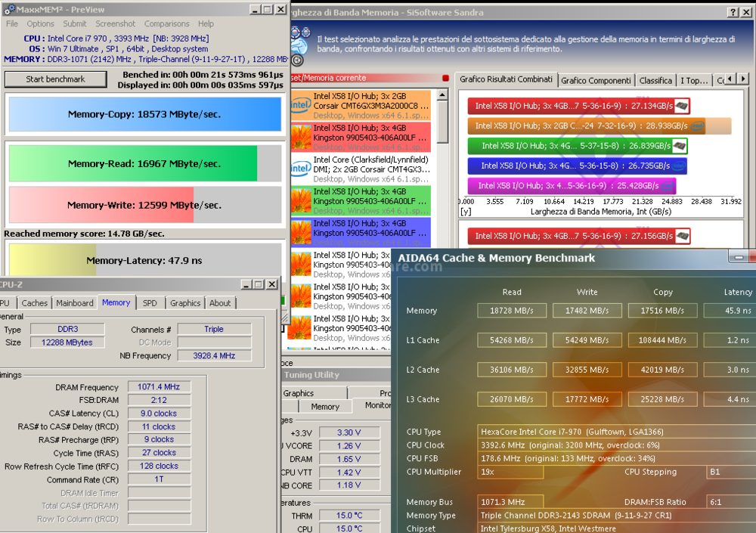
Task: Click the motherboard icon on the 27.134GB/s bar
Action: [x=681, y=106]
